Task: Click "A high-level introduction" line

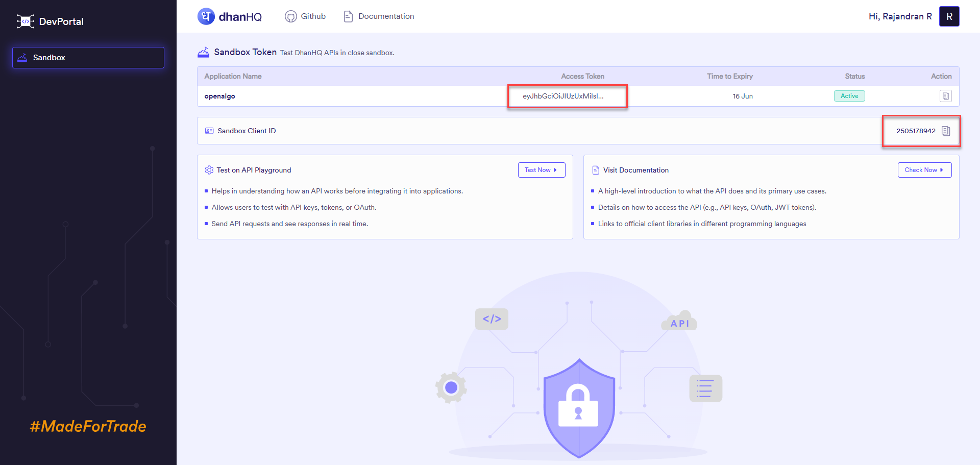Action: tap(712, 191)
